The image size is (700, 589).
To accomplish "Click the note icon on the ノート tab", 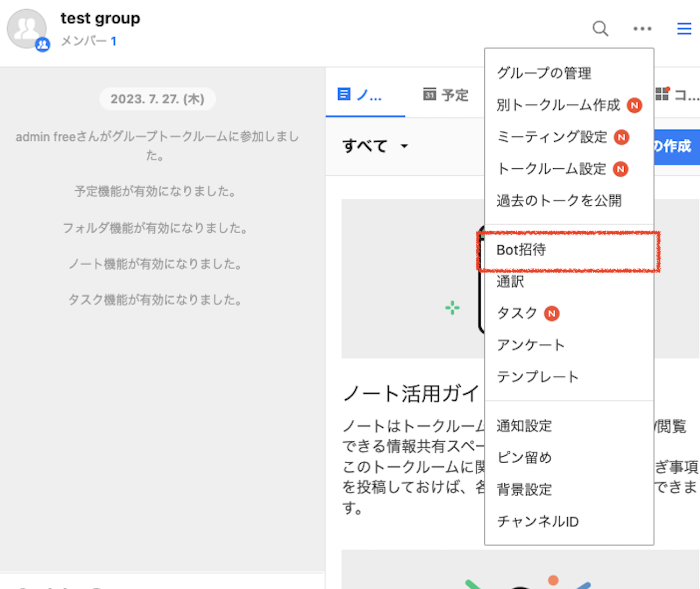I will pos(344,93).
